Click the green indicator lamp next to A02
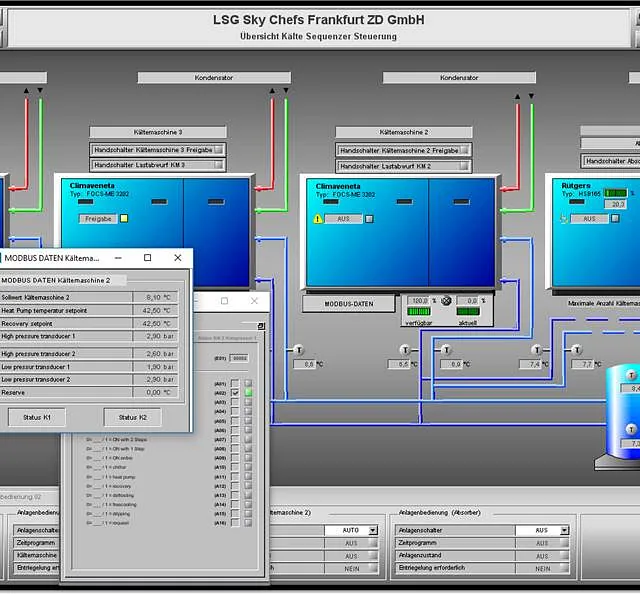 point(248,393)
